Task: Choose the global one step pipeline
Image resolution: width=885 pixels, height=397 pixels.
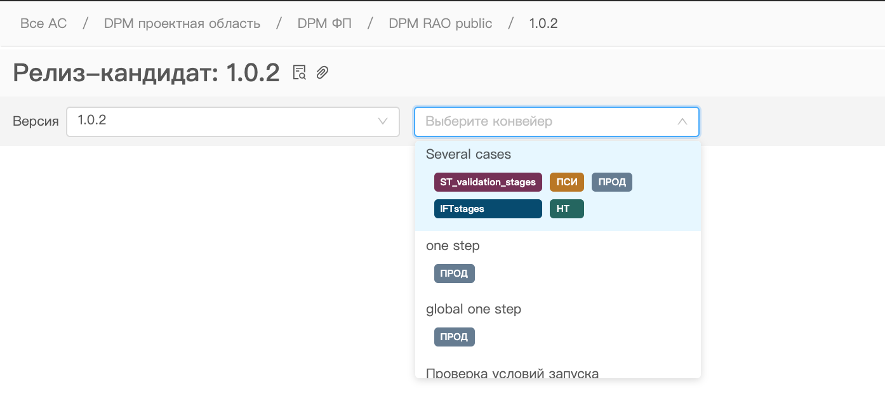Action: 558,326
